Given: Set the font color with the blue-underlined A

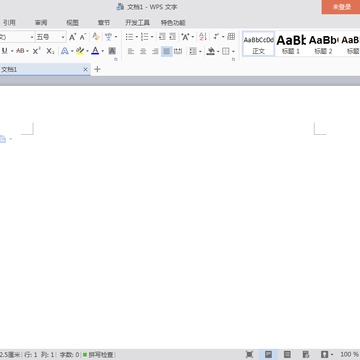Looking at the screenshot, I should click(95, 51).
